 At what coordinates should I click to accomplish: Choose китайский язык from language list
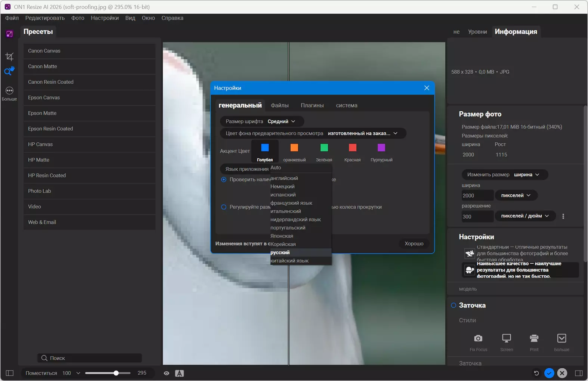pos(290,261)
